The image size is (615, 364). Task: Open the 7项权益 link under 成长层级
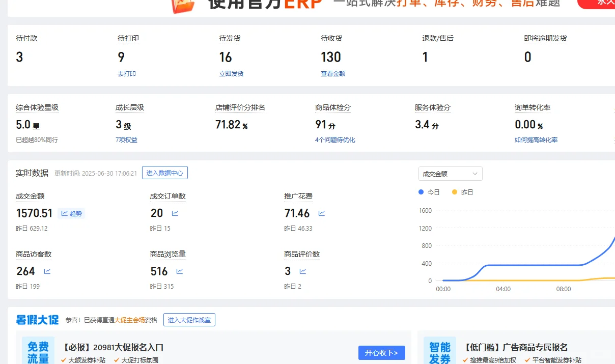[126, 139]
